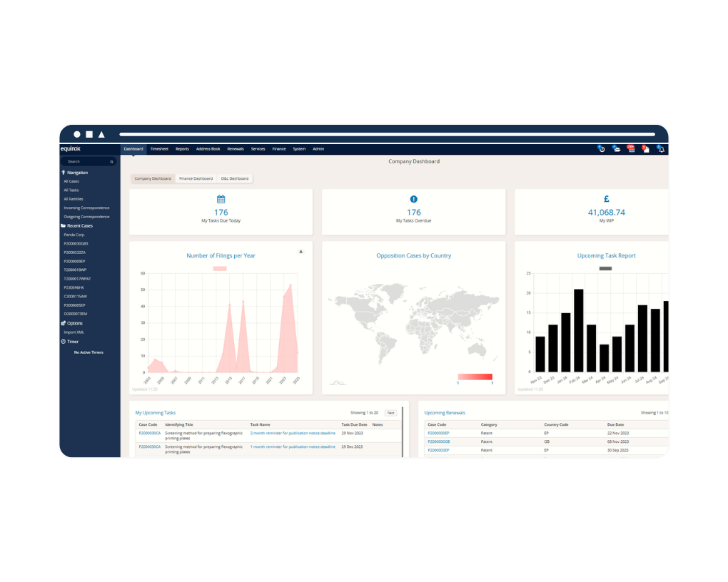The width and height of the screenshot is (728, 582).
Task: Select the Admin menu item
Action: tap(318, 148)
